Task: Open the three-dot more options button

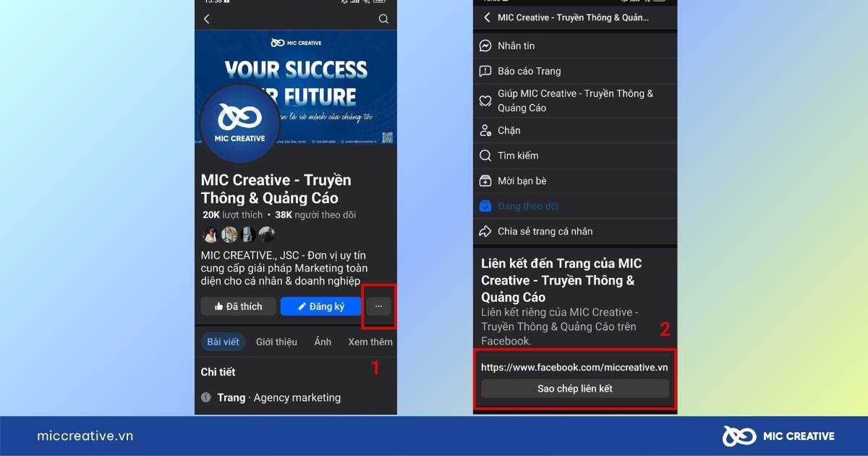Action: click(379, 306)
